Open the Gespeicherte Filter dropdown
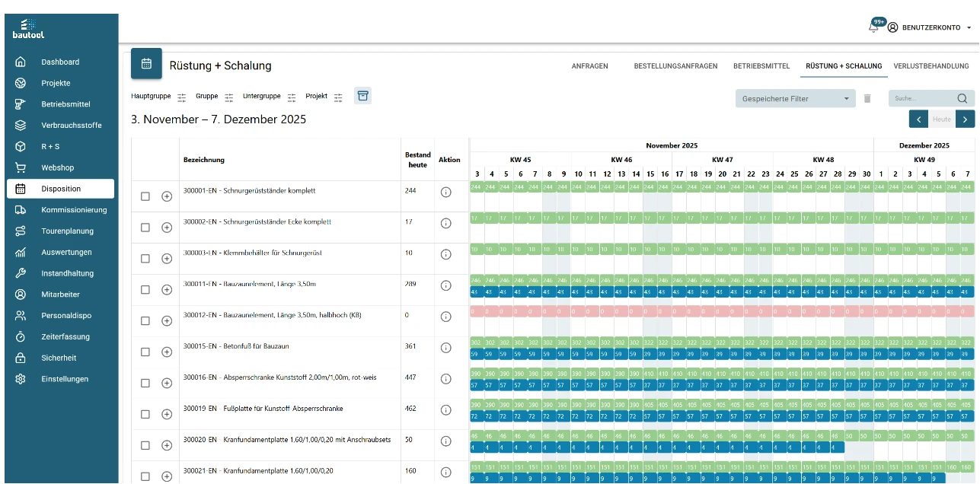The image size is (980, 484). click(795, 98)
